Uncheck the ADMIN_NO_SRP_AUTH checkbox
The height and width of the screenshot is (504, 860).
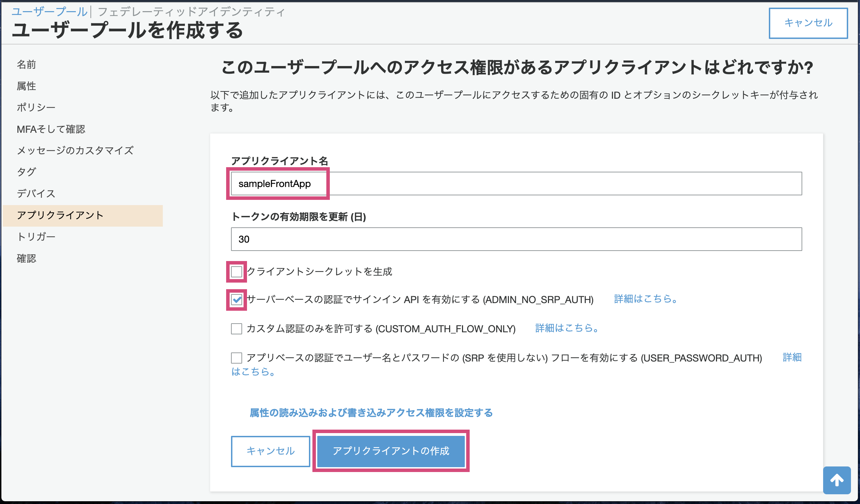(237, 300)
